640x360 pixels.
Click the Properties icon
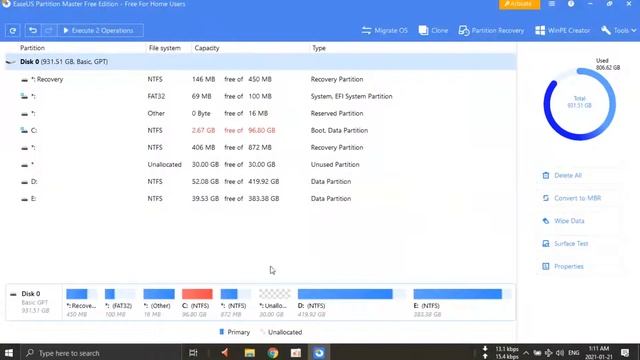coord(546,267)
